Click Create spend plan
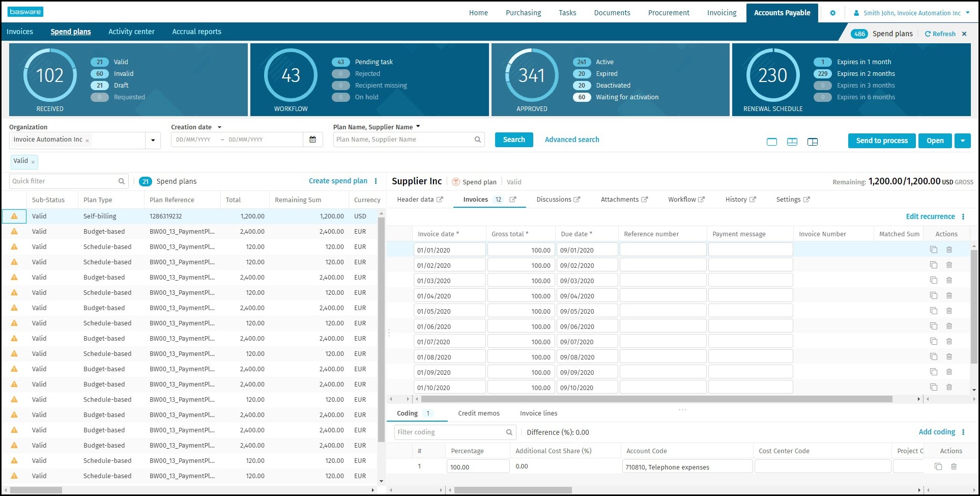The height and width of the screenshot is (496, 980). (x=338, y=181)
